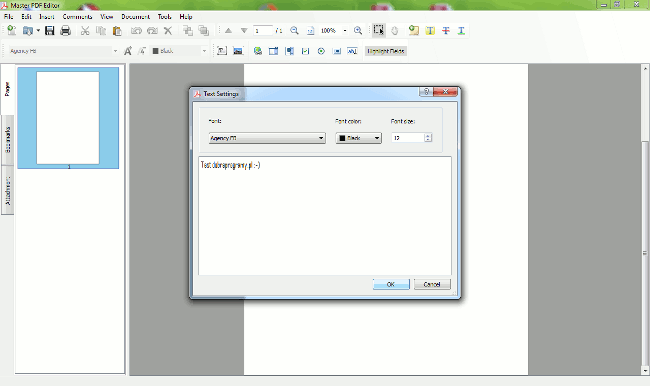Open the Comments menu

78,17
